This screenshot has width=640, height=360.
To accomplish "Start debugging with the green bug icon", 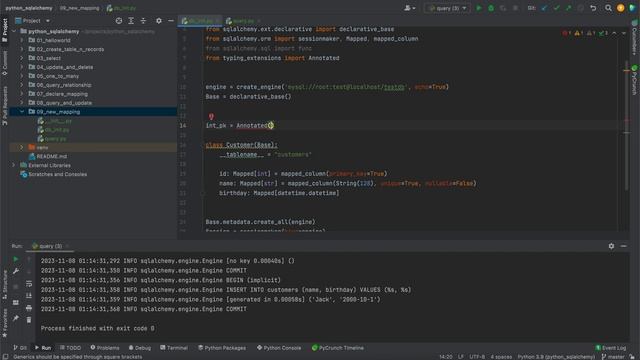I will coord(491,8).
